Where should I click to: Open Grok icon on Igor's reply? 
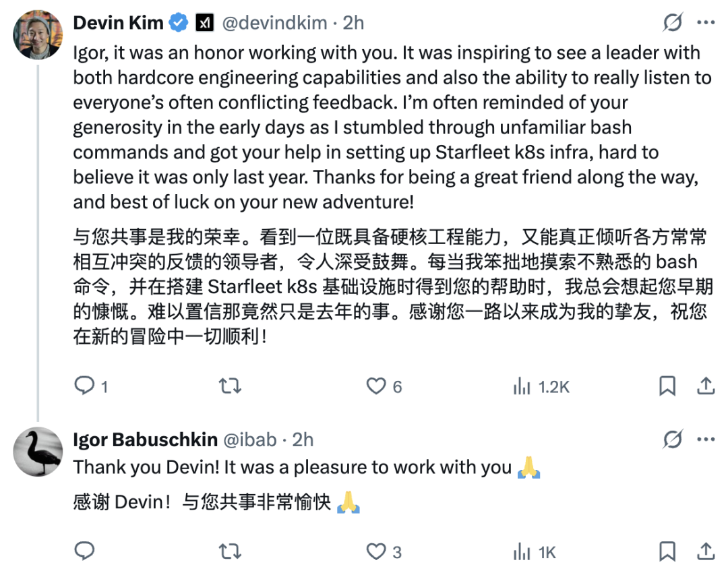coord(672,440)
